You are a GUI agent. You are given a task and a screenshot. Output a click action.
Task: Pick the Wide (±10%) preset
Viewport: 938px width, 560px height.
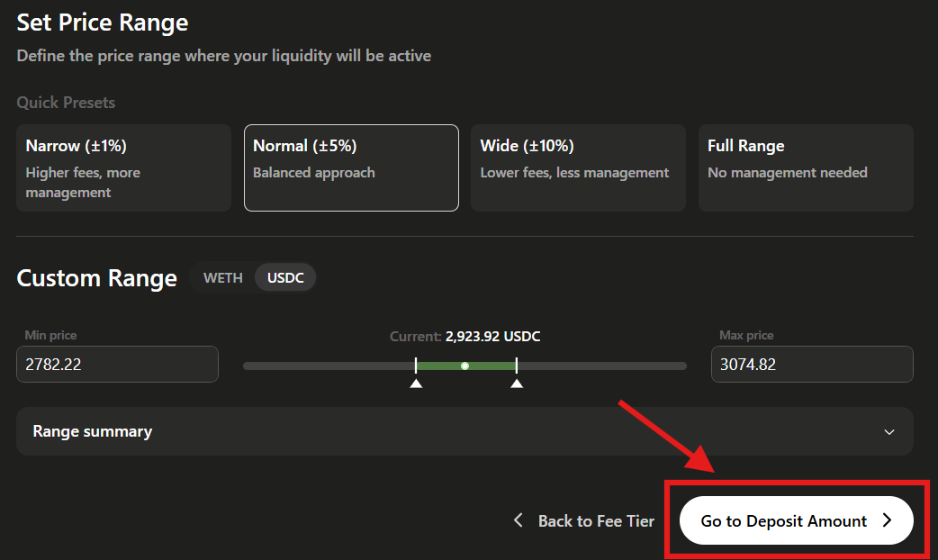click(x=578, y=167)
